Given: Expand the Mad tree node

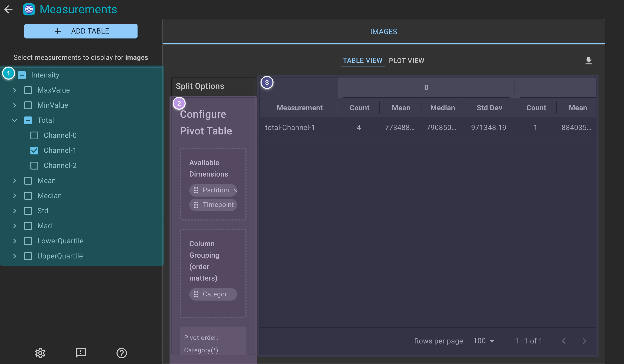Looking at the screenshot, I should click(x=15, y=226).
